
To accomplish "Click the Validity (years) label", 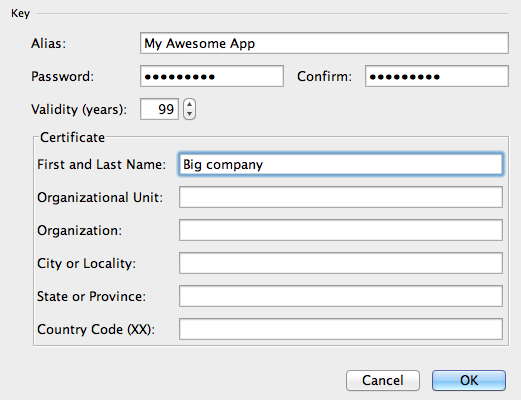I will click(x=79, y=110).
